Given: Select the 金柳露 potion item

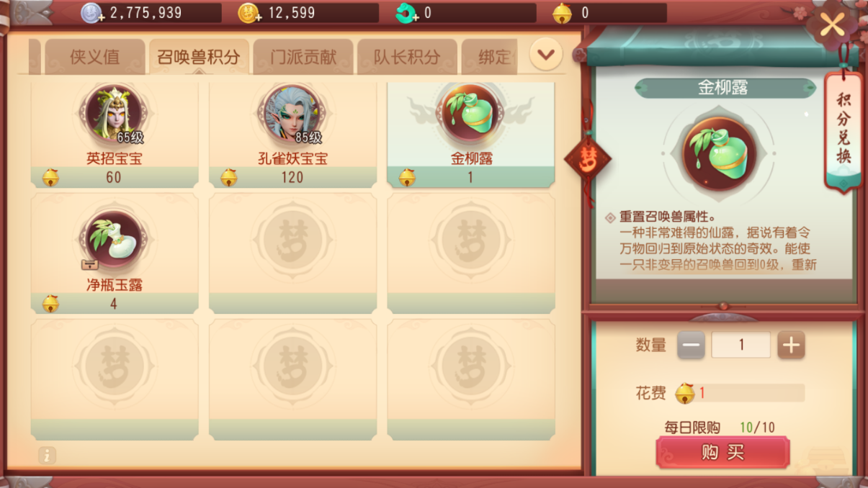Looking at the screenshot, I should [471, 134].
